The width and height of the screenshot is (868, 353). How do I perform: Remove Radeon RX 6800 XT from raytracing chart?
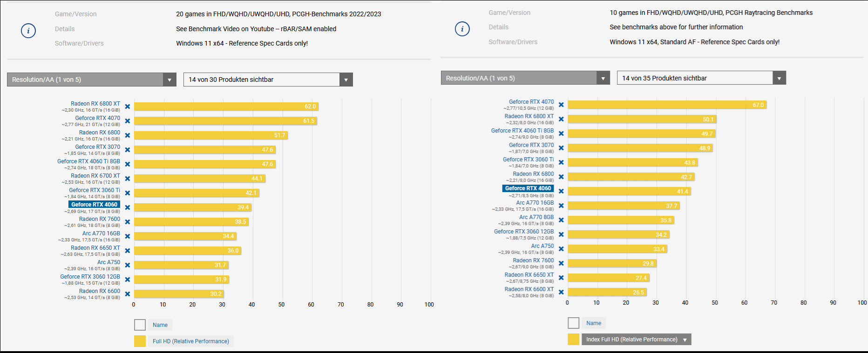[x=561, y=119]
